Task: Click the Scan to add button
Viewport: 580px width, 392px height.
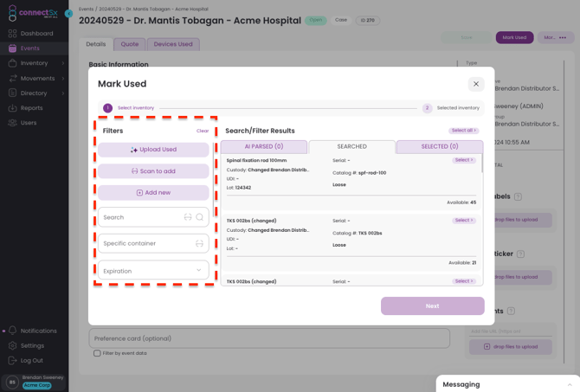Action: tap(153, 171)
